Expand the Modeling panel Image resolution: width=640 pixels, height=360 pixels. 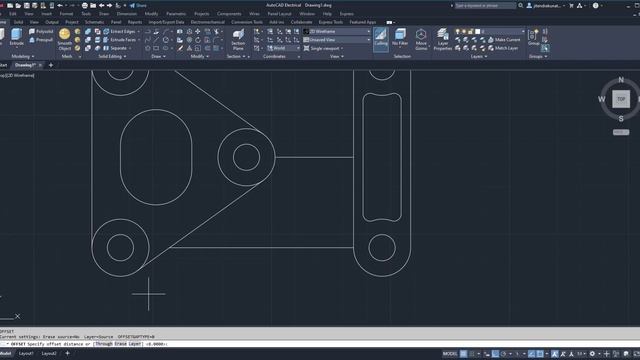pos(23,56)
